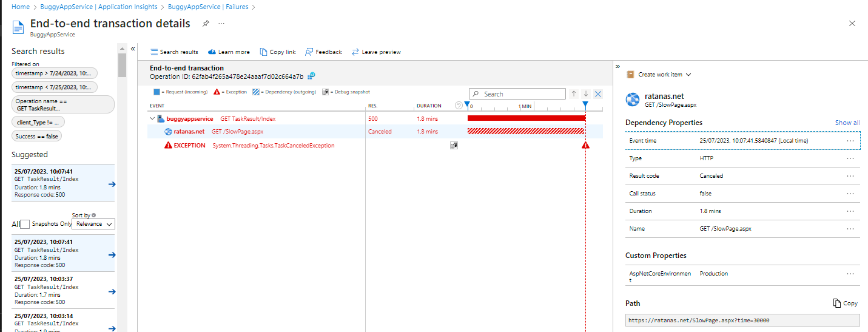Open ellipsis menu for Name property
The height and width of the screenshot is (332, 868).
tap(850, 229)
